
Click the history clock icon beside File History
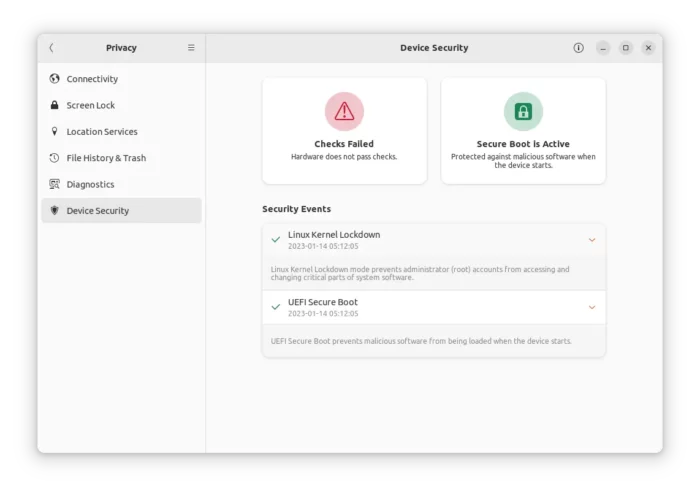[54, 158]
